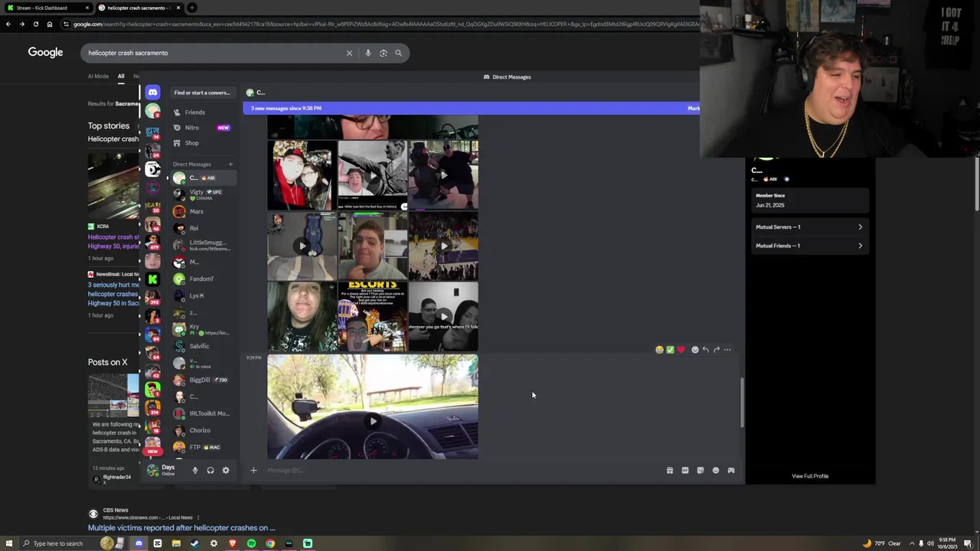Open Nitro in the Discord sidebar
The height and width of the screenshot is (551, 980).
[191, 128]
